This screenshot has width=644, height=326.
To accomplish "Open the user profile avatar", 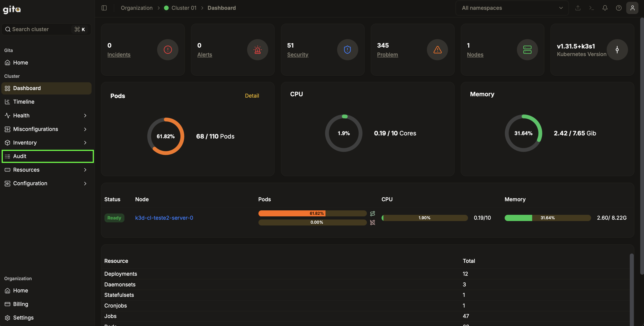I will tap(632, 8).
